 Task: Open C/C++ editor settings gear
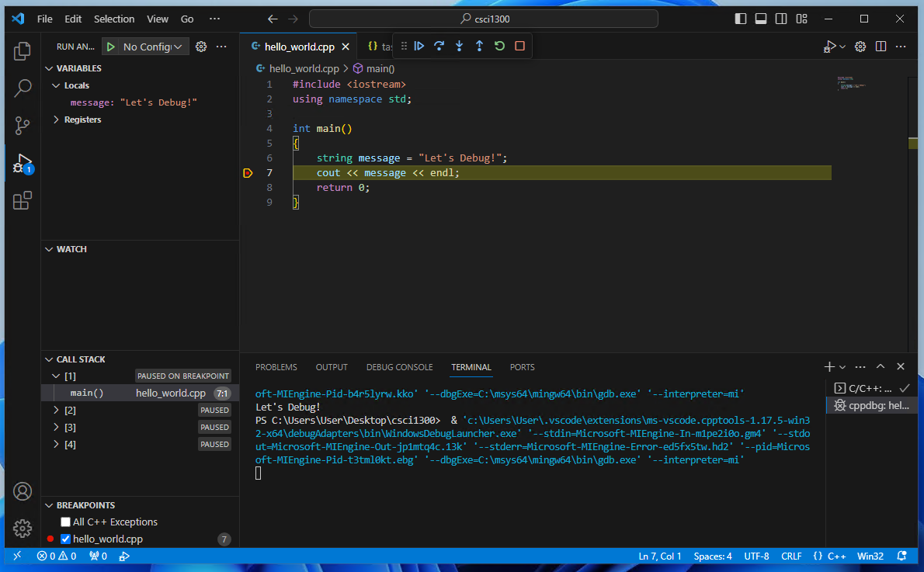(x=860, y=47)
